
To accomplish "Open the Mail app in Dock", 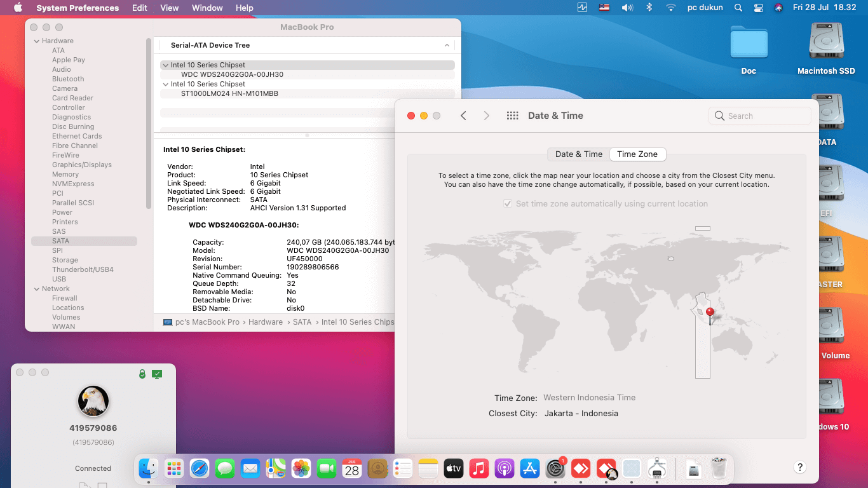I will click(x=250, y=469).
